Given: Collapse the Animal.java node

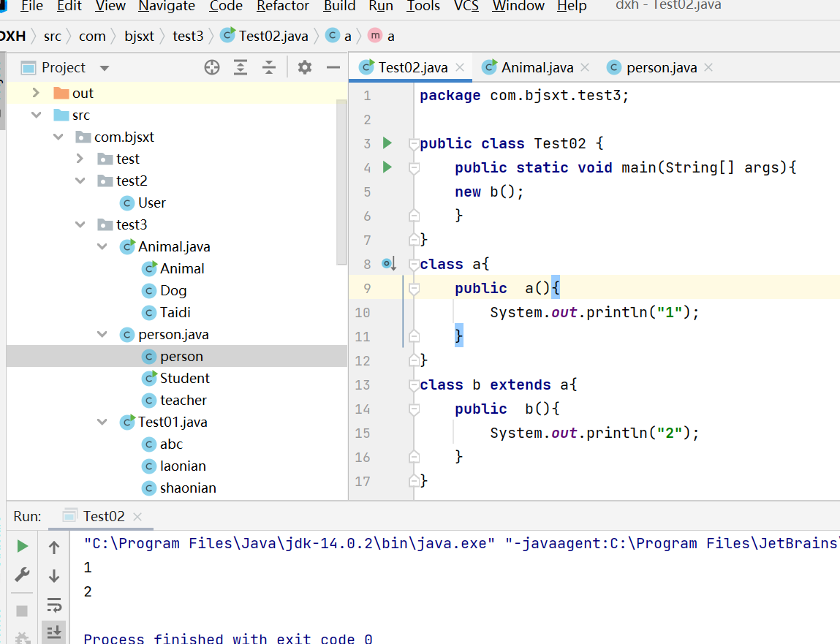Looking at the screenshot, I should (x=102, y=246).
